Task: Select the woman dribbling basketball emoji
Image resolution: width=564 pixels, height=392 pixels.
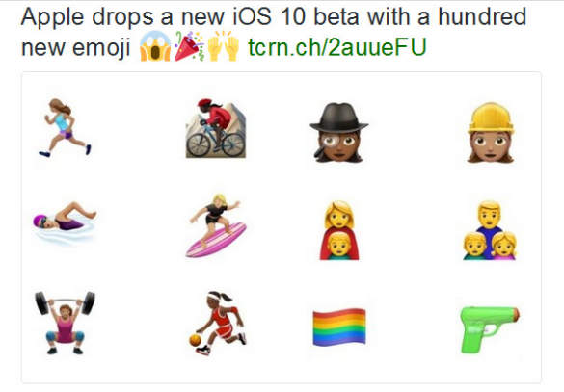Action: tap(218, 323)
